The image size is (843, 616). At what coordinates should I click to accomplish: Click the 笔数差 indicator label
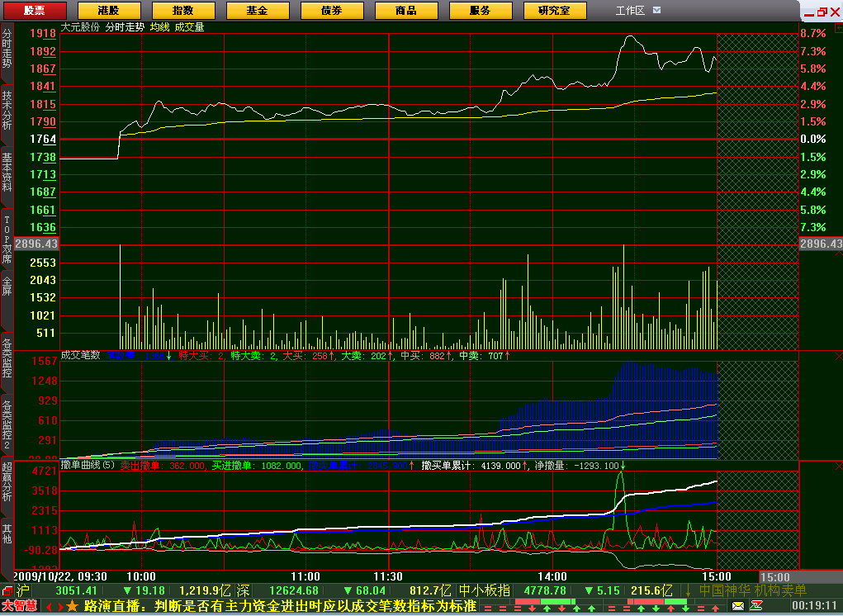(138, 355)
